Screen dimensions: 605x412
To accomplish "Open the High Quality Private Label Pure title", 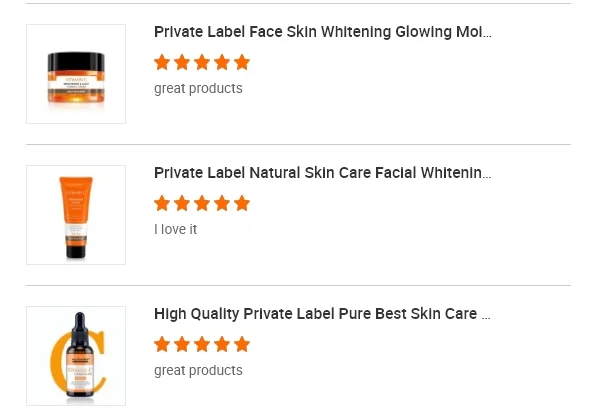I will pyautogui.click(x=322, y=314).
